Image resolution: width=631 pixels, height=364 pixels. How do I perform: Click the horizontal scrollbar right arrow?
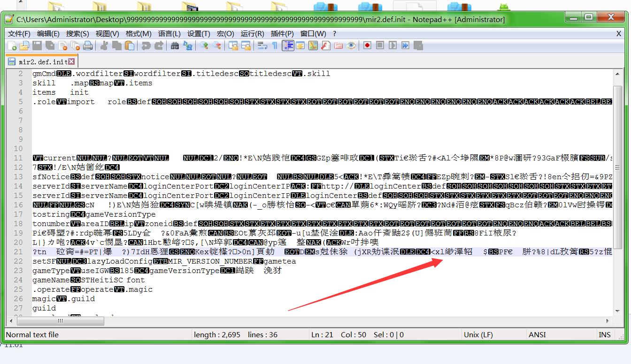click(608, 321)
